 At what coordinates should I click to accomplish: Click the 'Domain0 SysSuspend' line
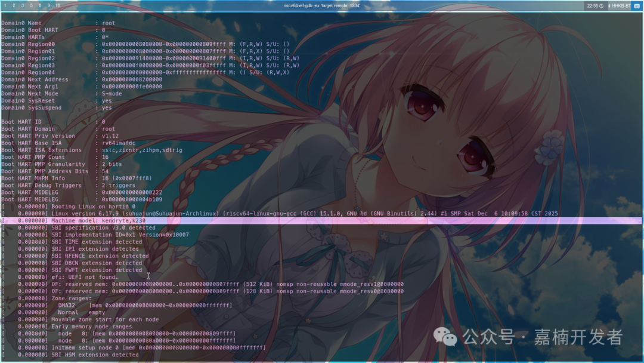[56, 107]
